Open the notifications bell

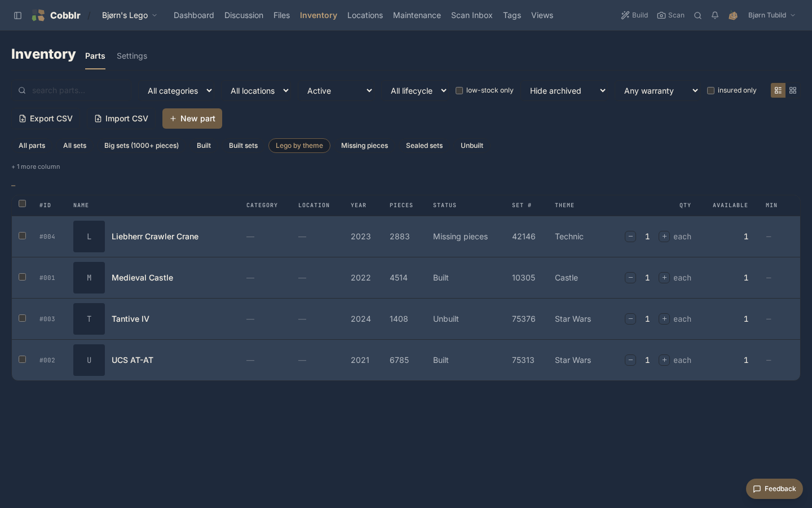(714, 15)
